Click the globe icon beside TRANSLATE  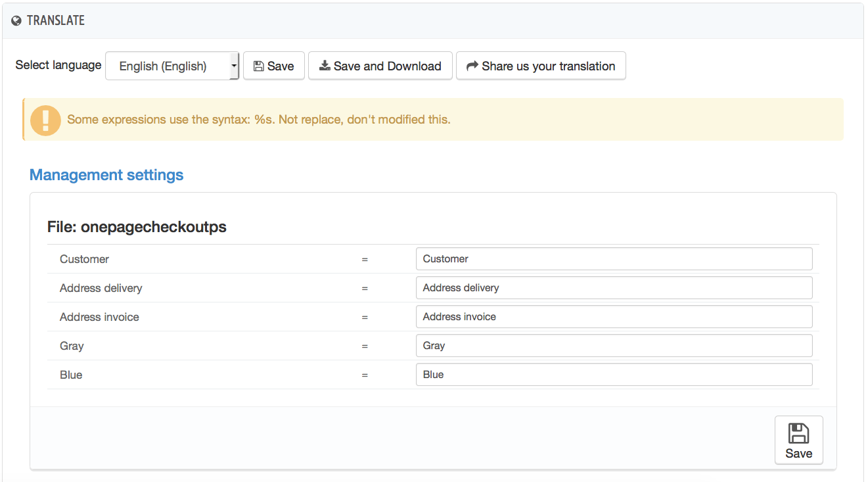16,21
